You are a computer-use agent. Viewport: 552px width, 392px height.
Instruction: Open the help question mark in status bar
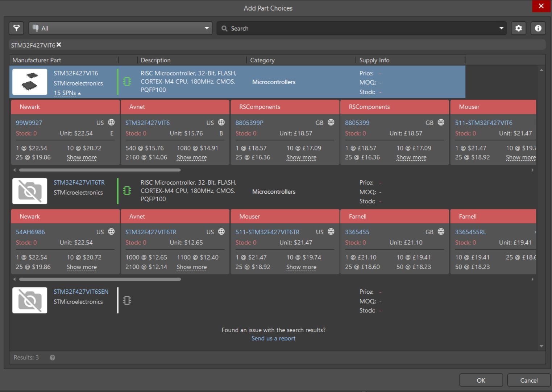coord(52,358)
